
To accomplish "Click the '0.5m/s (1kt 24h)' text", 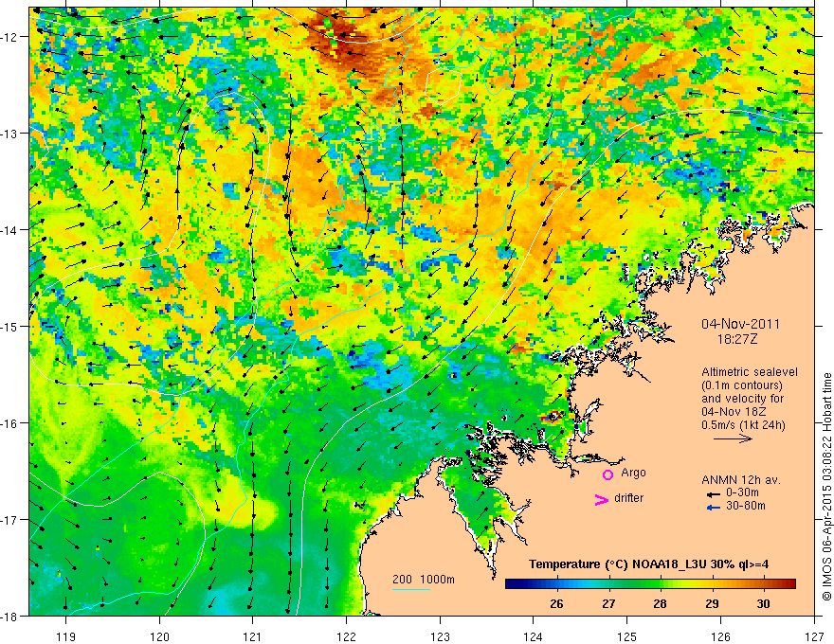I will pos(743,425).
